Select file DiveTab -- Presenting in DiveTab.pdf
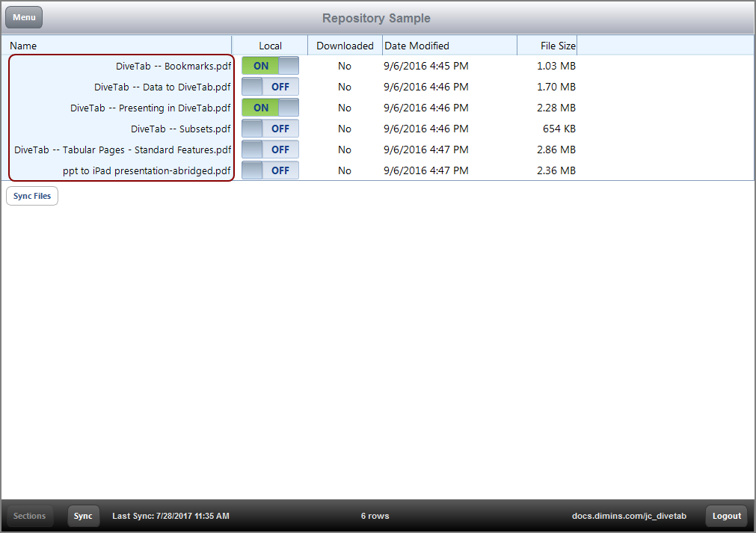Viewport: 756px width, 533px height. [150, 108]
